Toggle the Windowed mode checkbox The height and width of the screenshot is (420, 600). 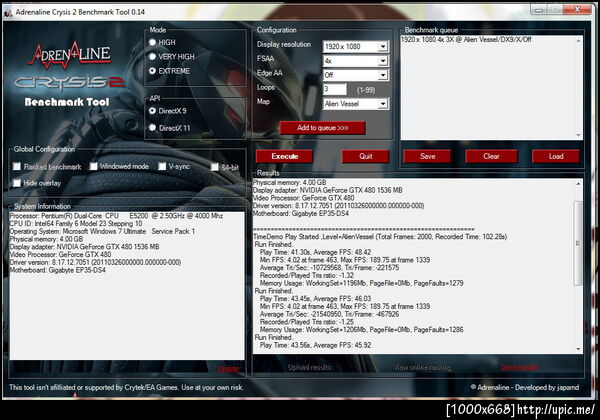pyautogui.click(x=93, y=166)
